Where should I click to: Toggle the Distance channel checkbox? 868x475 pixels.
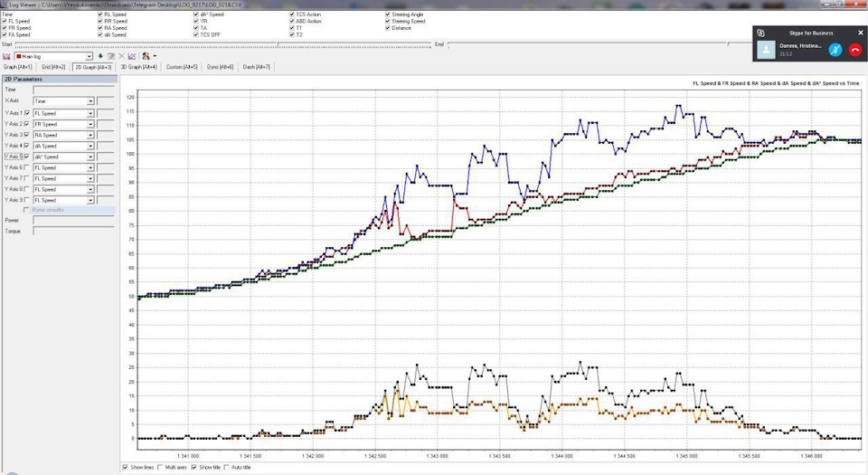click(x=388, y=28)
